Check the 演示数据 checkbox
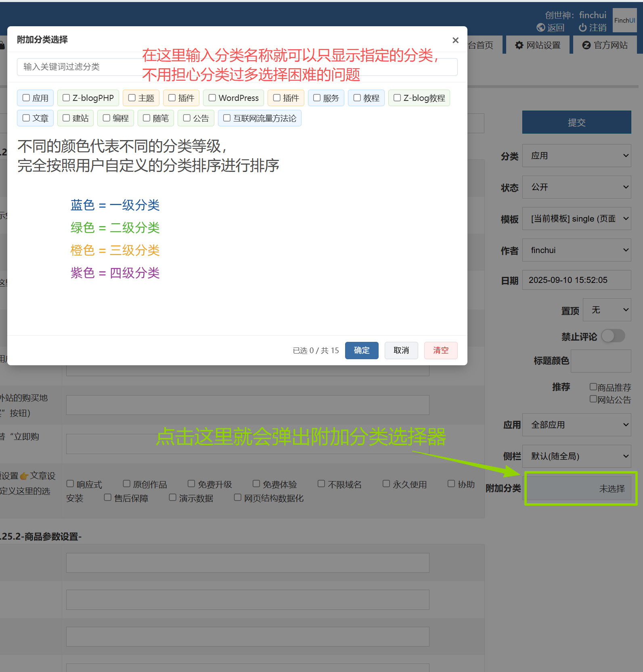This screenshot has width=643, height=672. 173,497
